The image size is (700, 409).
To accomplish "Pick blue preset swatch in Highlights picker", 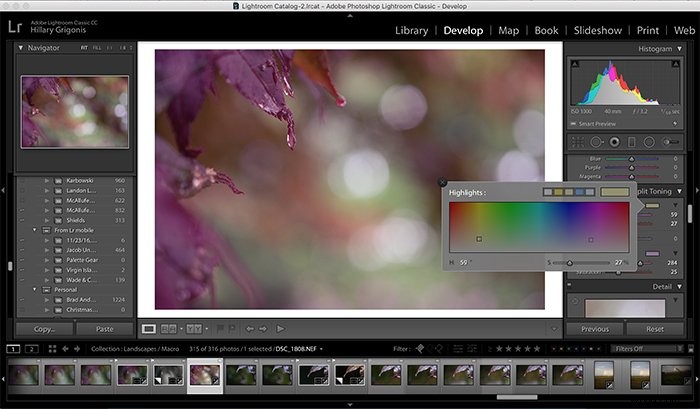I will pyautogui.click(x=579, y=192).
